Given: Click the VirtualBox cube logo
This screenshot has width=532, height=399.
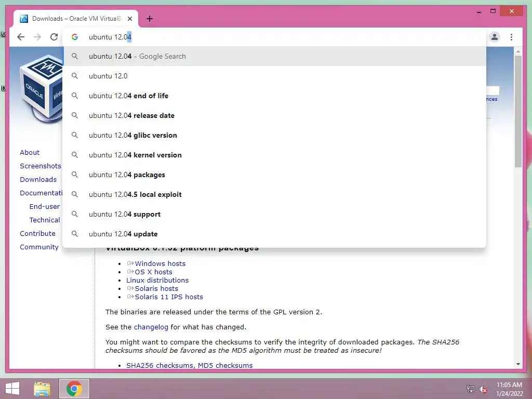Looking at the screenshot, I should tap(41, 90).
